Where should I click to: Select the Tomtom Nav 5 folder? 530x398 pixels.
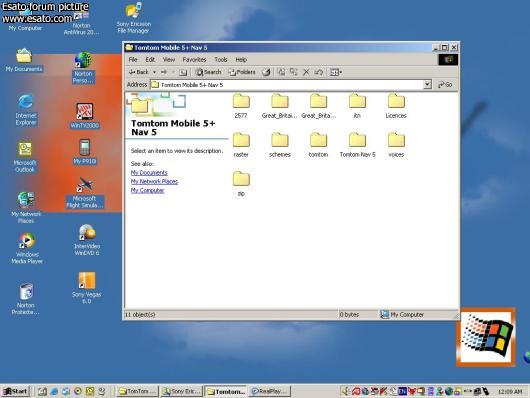coord(358,145)
